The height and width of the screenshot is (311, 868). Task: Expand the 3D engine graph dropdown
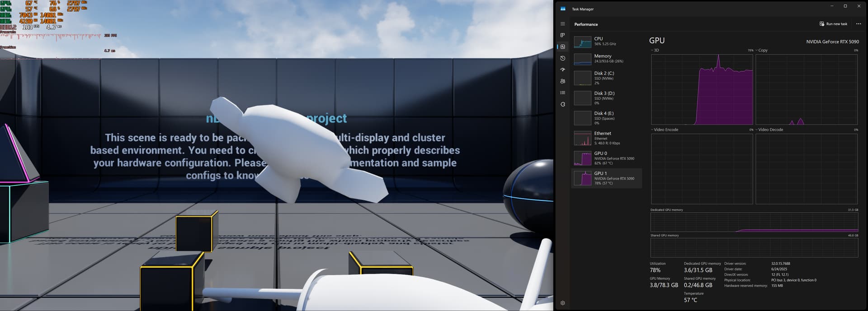pos(652,51)
